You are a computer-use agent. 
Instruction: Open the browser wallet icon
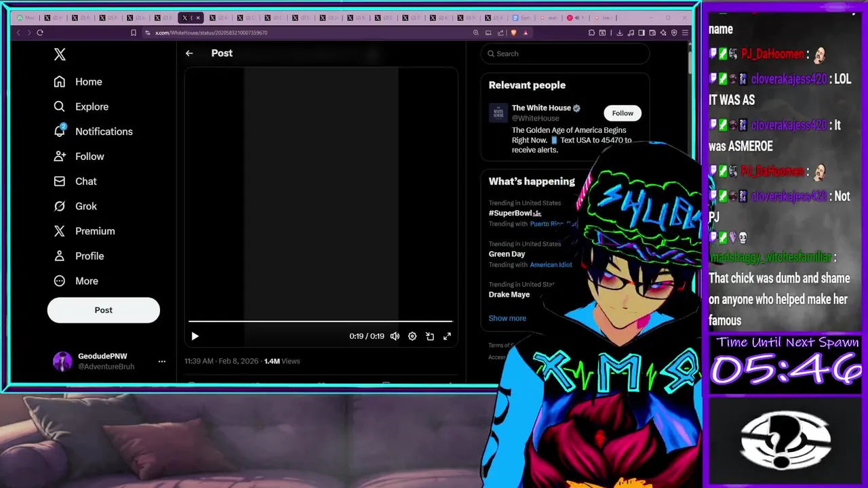pyautogui.click(x=652, y=33)
